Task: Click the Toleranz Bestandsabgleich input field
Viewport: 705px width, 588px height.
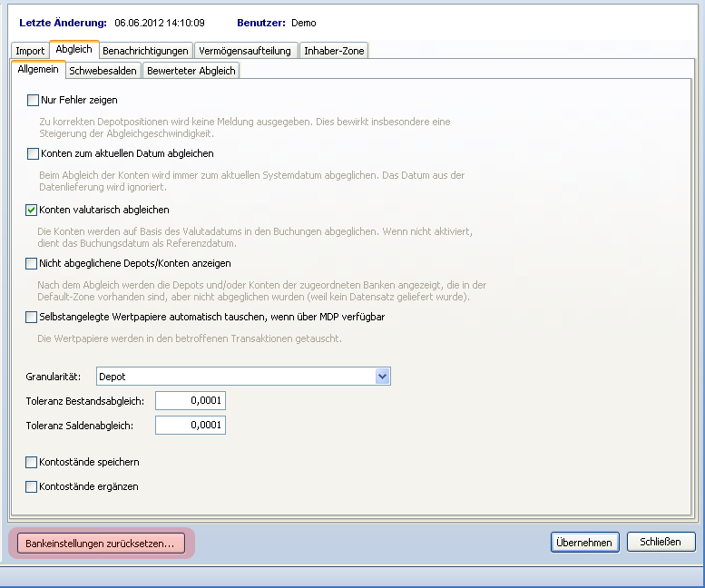Action: (x=191, y=401)
